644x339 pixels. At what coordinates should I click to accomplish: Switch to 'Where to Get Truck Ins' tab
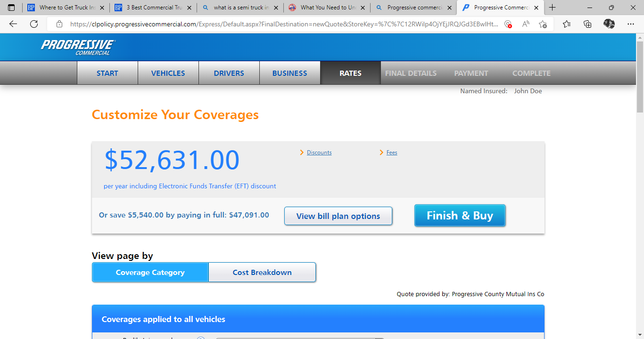click(x=66, y=8)
